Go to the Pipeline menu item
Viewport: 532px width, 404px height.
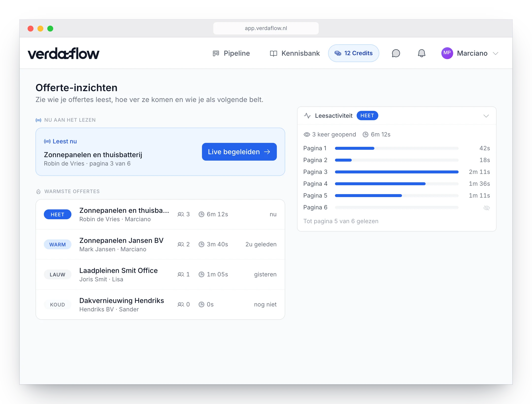pos(231,53)
